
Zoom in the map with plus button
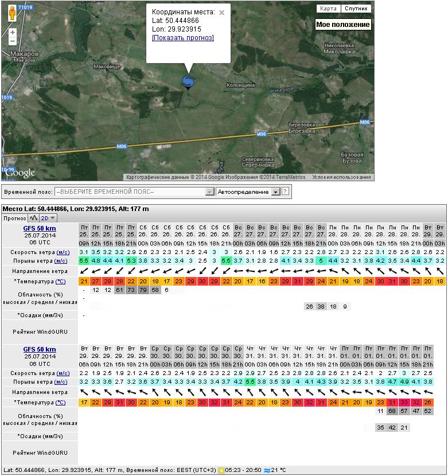[x=13, y=32]
